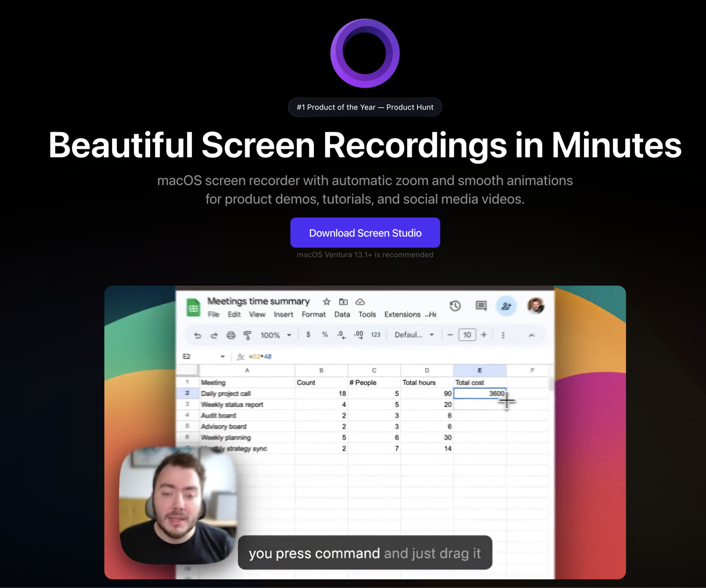Click the paint format roller icon

coord(247,335)
